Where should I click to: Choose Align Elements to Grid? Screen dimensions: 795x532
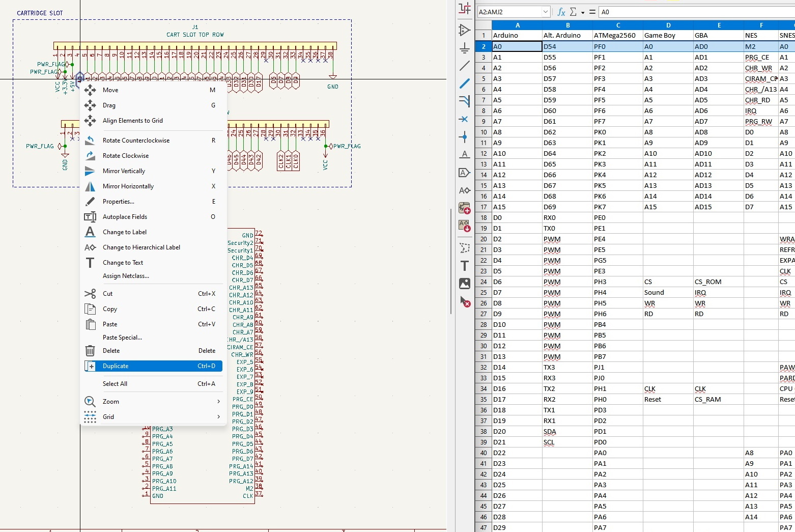(153, 121)
